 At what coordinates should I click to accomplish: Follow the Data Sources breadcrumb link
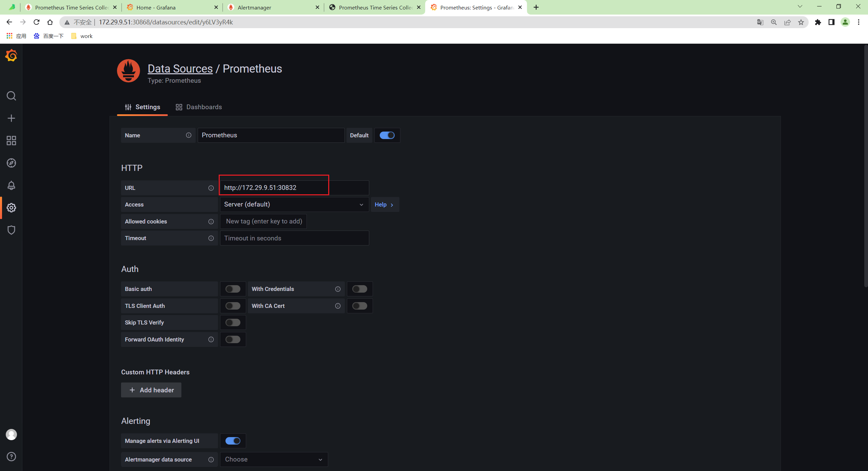click(180, 69)
